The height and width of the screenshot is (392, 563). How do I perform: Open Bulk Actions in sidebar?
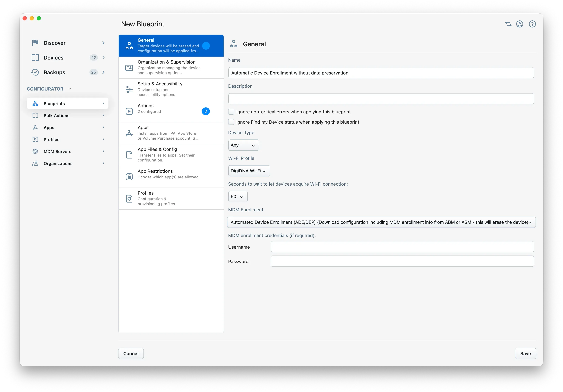click(67, 116)
